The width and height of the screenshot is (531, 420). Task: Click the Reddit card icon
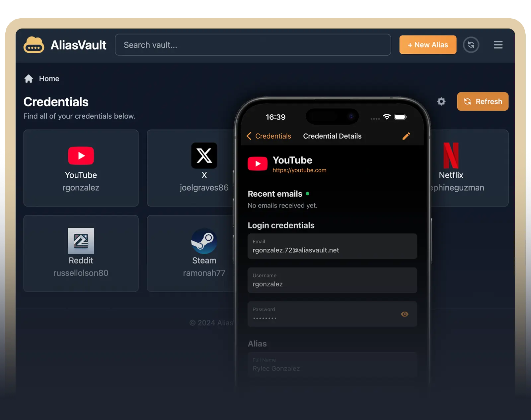point(81,241)
